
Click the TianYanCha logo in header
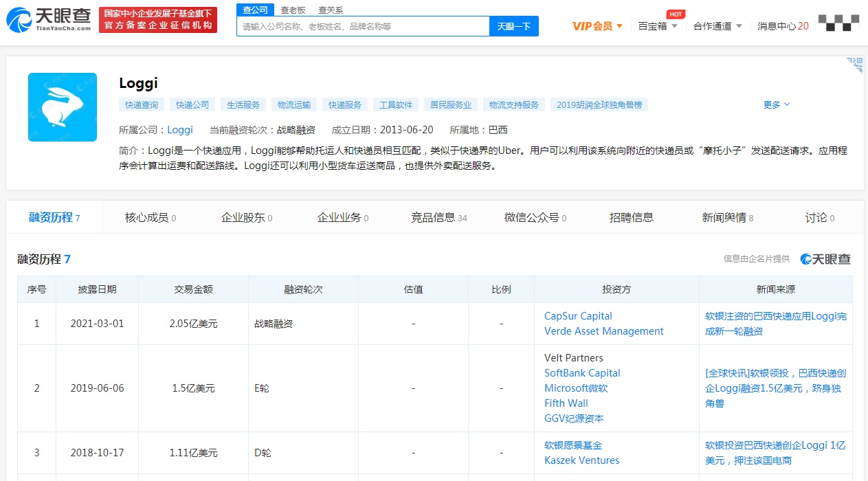tap(49, 20)
